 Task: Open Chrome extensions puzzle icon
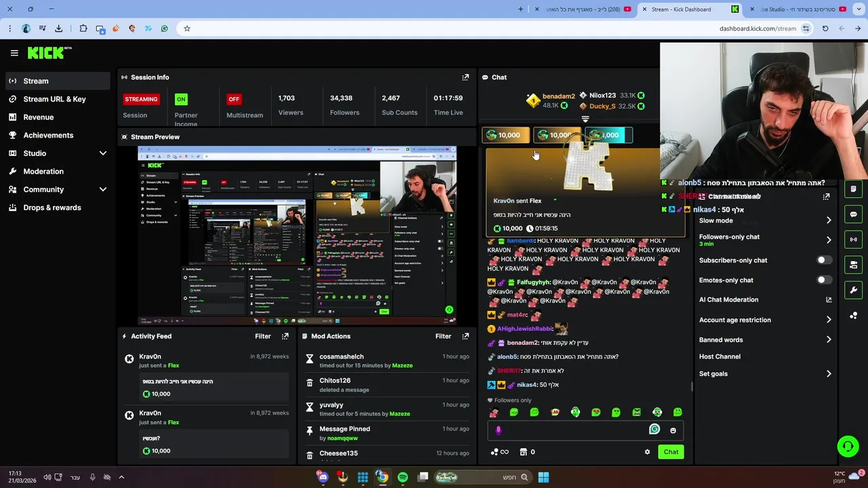83,28
